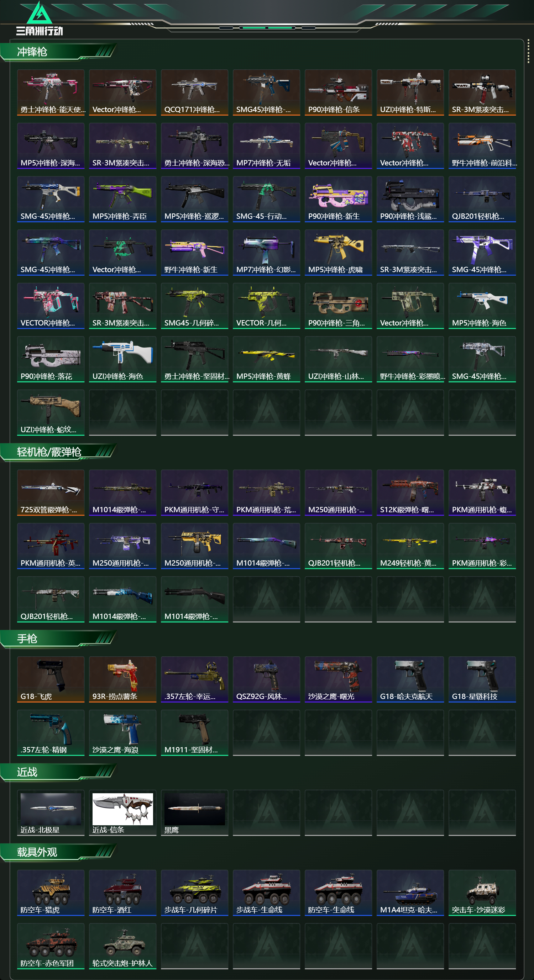Select the P90冲锋枪-信条 skin
Viewport: 534px width, 980px height.
(x=338, y=92)
